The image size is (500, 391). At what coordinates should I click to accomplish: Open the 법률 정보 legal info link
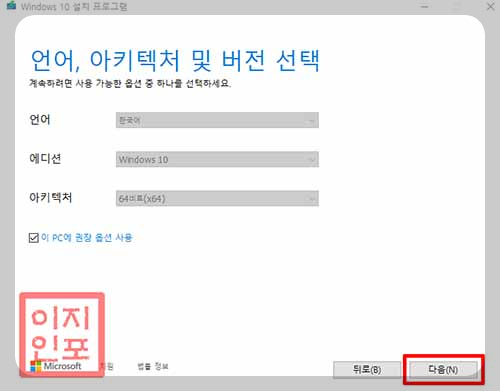pyautogui.click(x=153, y=366)
